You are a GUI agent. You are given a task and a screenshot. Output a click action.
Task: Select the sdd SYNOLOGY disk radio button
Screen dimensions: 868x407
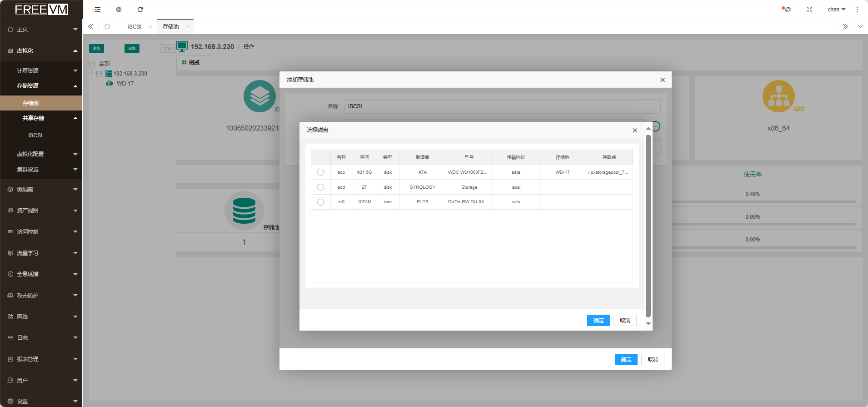pyautogui.click(x=320, y=187)
